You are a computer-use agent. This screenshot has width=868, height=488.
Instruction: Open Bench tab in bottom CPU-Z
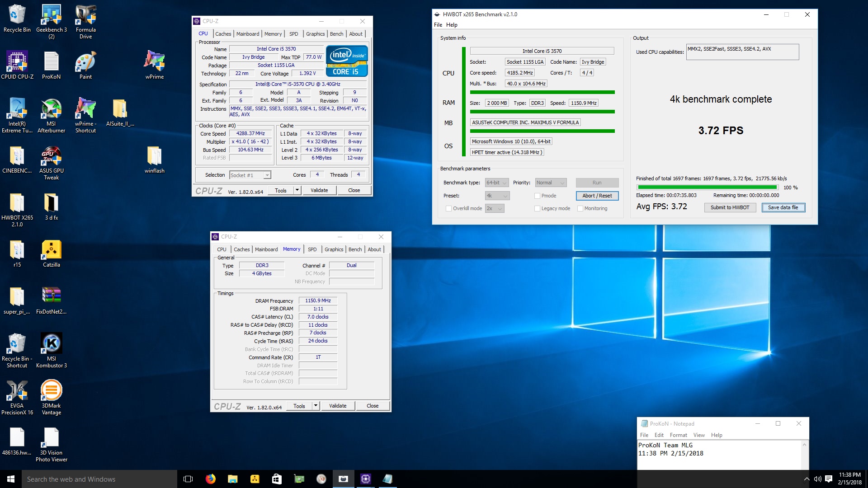tap(355, 249)
